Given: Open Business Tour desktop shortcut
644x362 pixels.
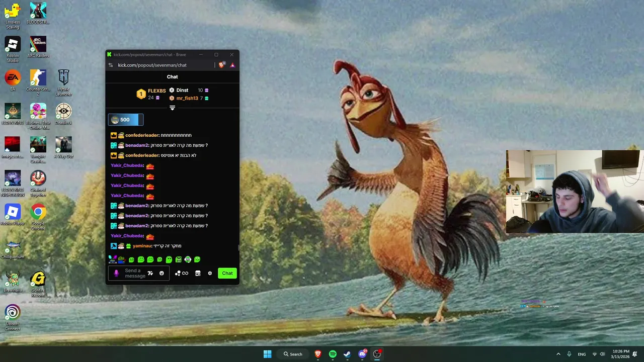Looking at the screenshot, I should [x=38, y=117].
